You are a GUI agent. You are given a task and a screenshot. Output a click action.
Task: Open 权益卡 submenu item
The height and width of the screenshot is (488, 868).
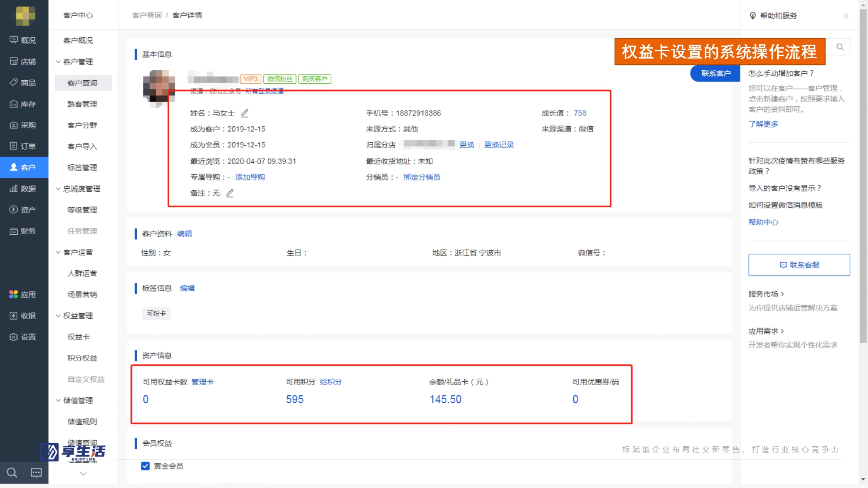click(79, 337)
